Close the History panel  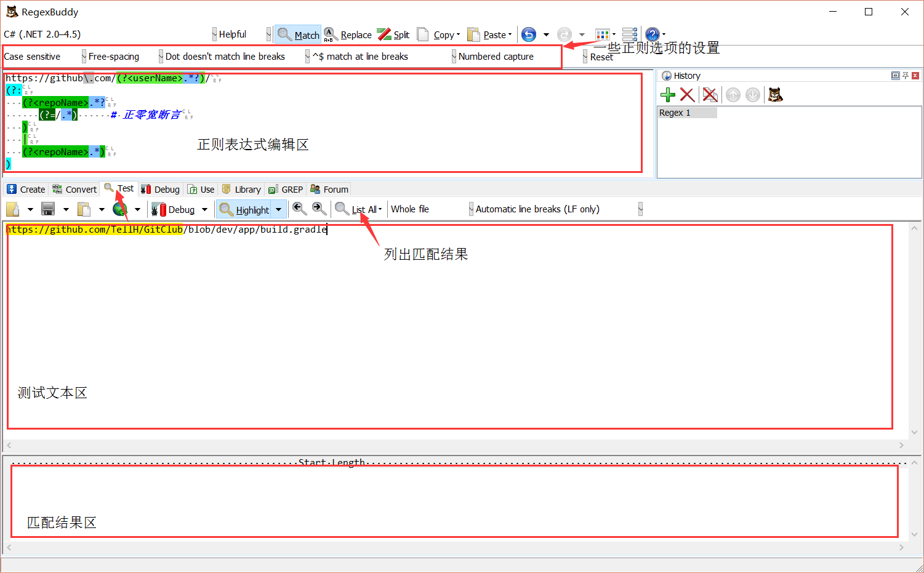coord(915,76)
